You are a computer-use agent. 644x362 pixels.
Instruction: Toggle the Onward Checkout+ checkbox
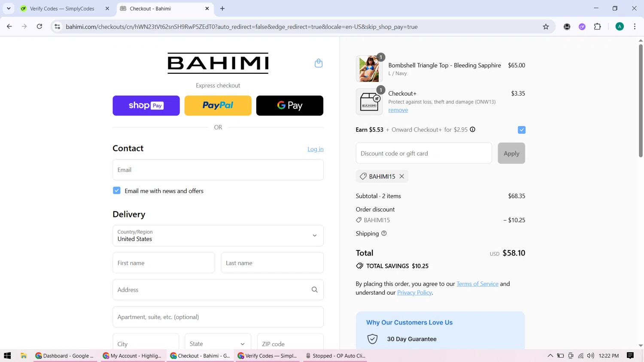coord(522,130)
